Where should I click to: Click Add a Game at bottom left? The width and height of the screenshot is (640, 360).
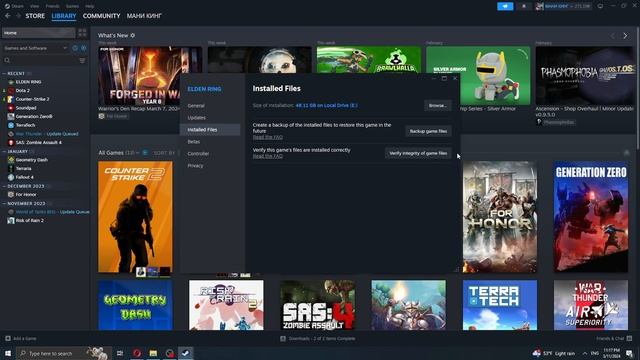[x=21, y=338]
